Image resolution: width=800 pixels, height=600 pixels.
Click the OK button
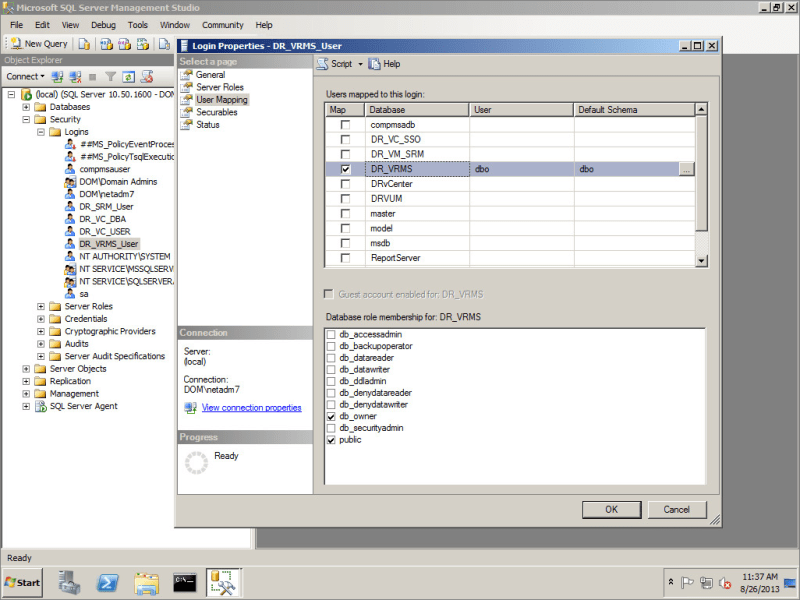(611, 509)
